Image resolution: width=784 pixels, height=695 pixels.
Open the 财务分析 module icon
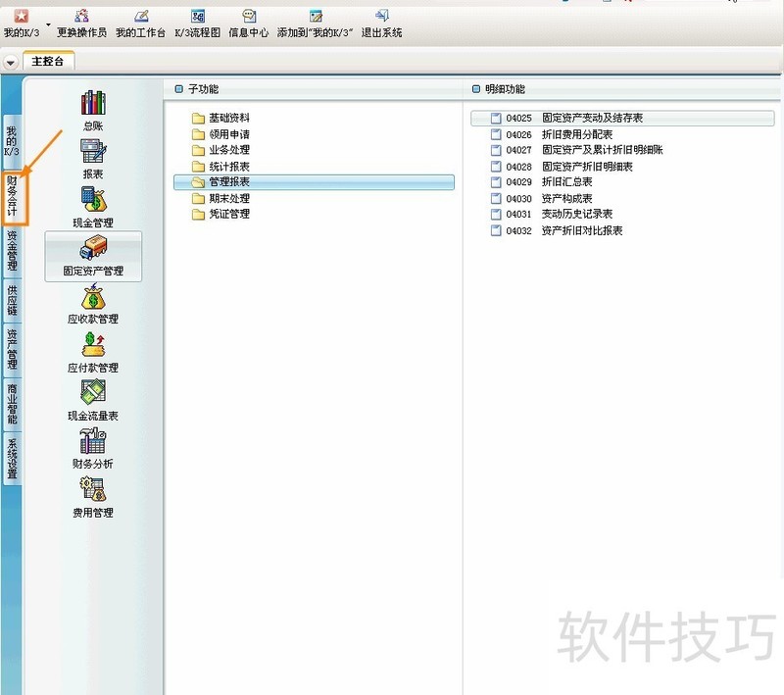coord(93,448)
